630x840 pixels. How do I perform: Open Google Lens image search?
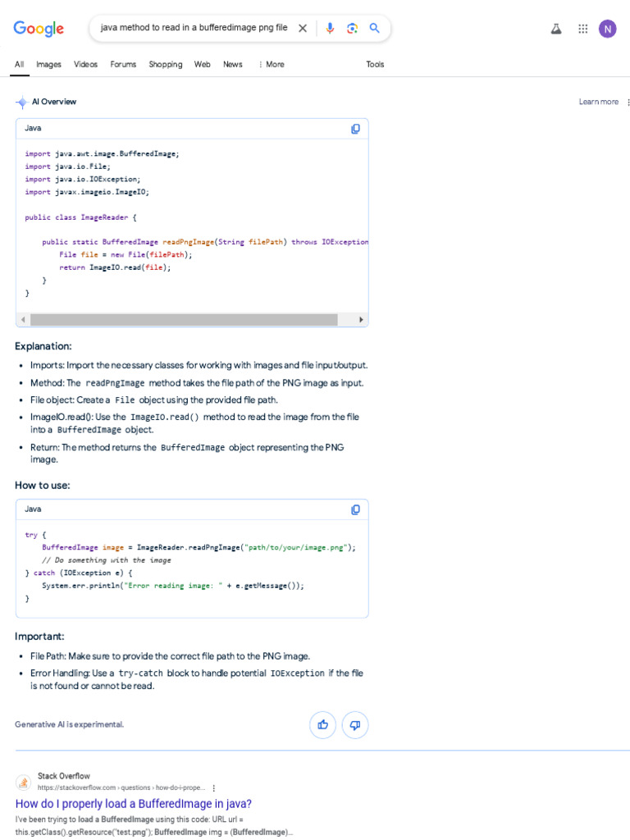(x=352, y=29)
